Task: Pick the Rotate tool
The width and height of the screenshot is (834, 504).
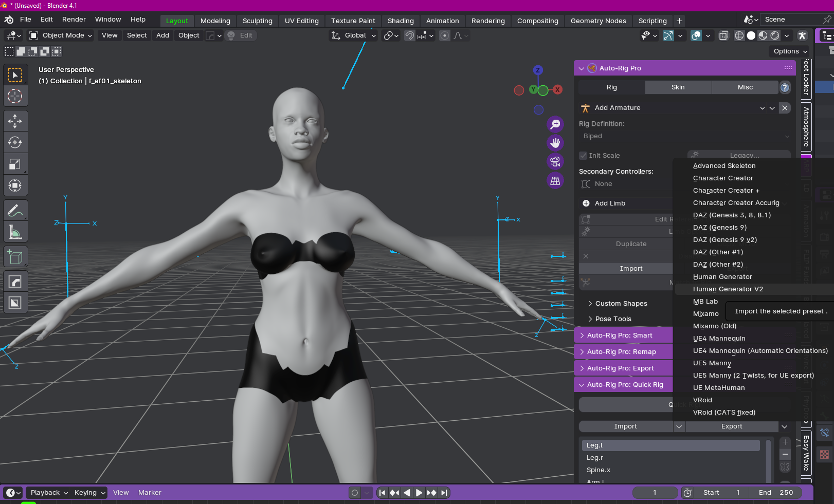Action: coord(15,142)
